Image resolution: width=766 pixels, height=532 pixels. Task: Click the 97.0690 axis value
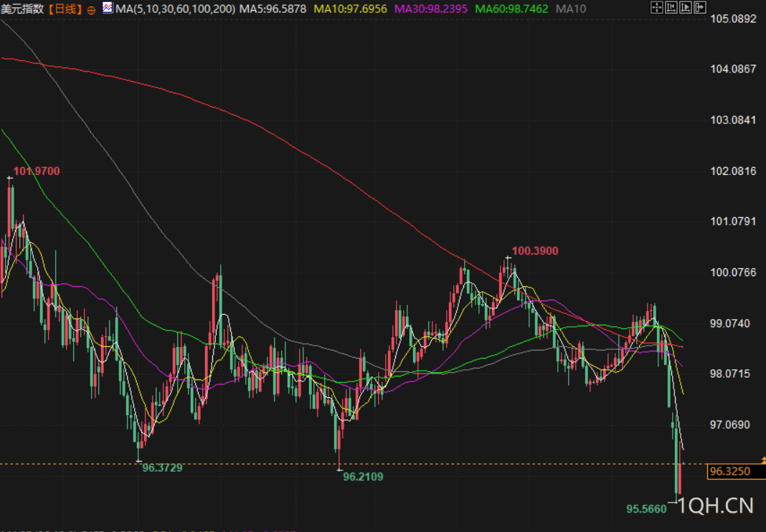point(729,425)
